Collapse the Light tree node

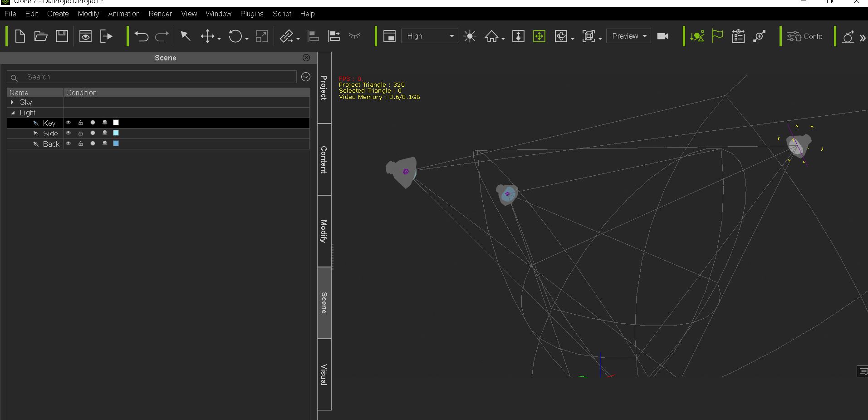13,113
